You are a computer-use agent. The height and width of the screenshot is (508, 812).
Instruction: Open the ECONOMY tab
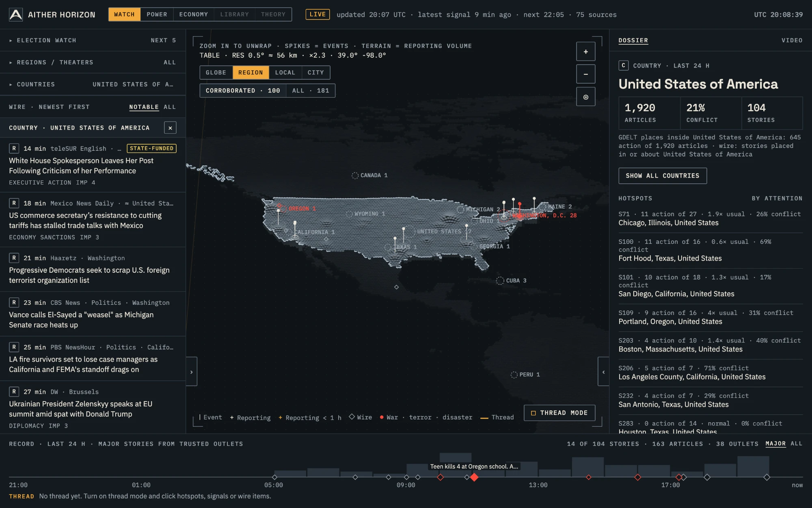click(x=194, y=14)
